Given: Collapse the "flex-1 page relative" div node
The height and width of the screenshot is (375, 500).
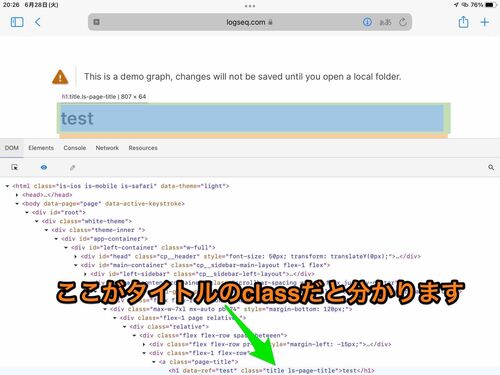Looking at the screenshot, I should coord(115,318).
